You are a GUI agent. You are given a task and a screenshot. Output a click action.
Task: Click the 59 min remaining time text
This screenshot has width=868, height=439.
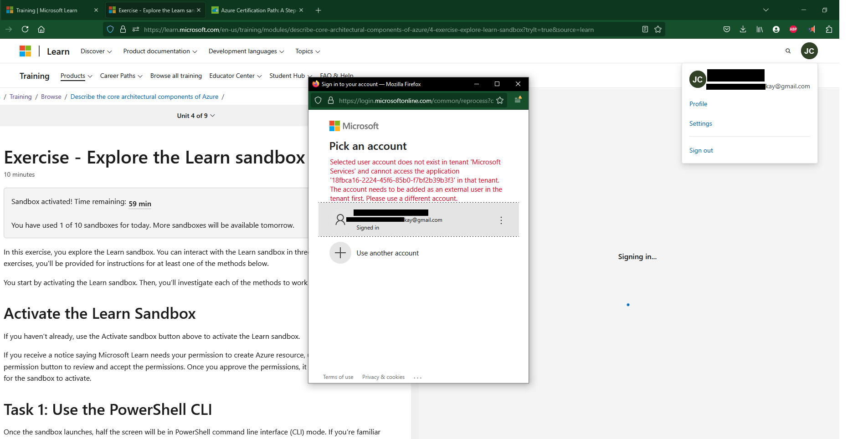[x=140, y=204]
